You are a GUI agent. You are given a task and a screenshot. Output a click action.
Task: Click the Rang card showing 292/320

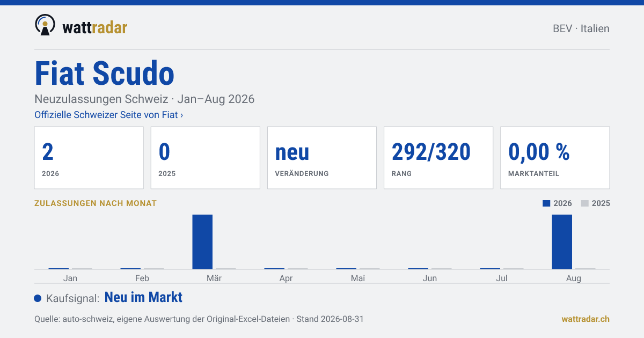pyautogui.click(x=438, y=158)
